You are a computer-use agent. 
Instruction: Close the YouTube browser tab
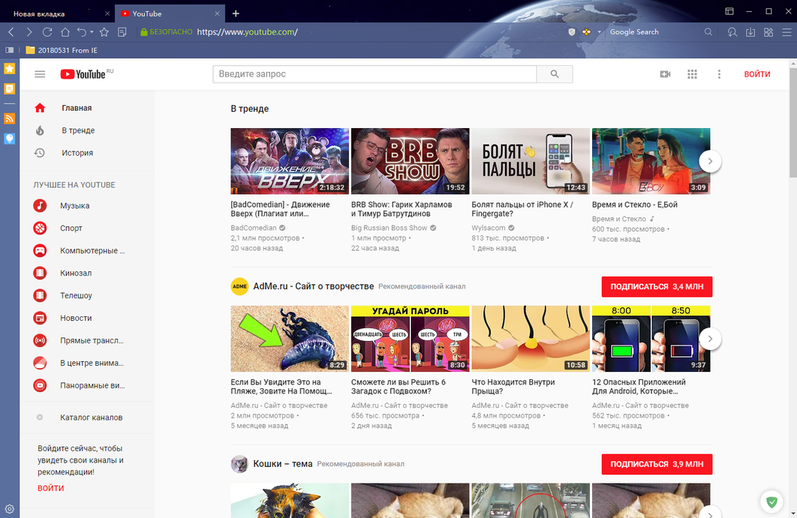tap(217, 14)
